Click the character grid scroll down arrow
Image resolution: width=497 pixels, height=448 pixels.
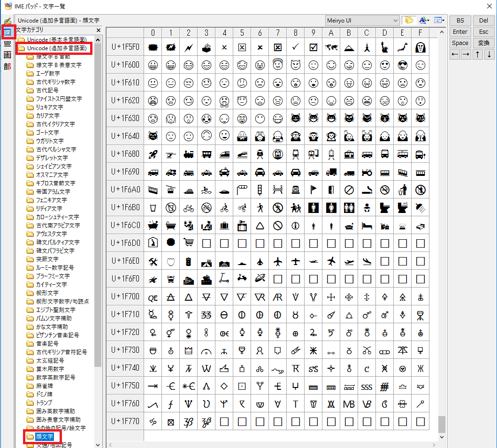click(x=442, y=437)
